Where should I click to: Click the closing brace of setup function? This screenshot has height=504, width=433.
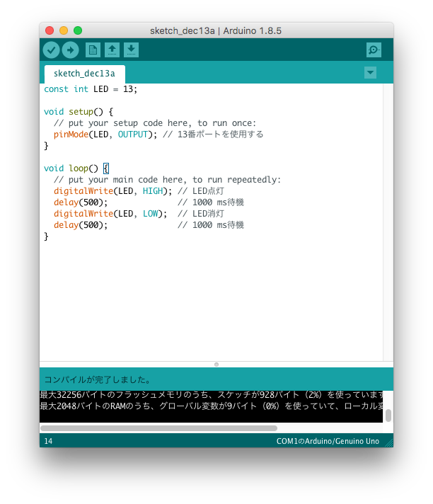(46, 146)
